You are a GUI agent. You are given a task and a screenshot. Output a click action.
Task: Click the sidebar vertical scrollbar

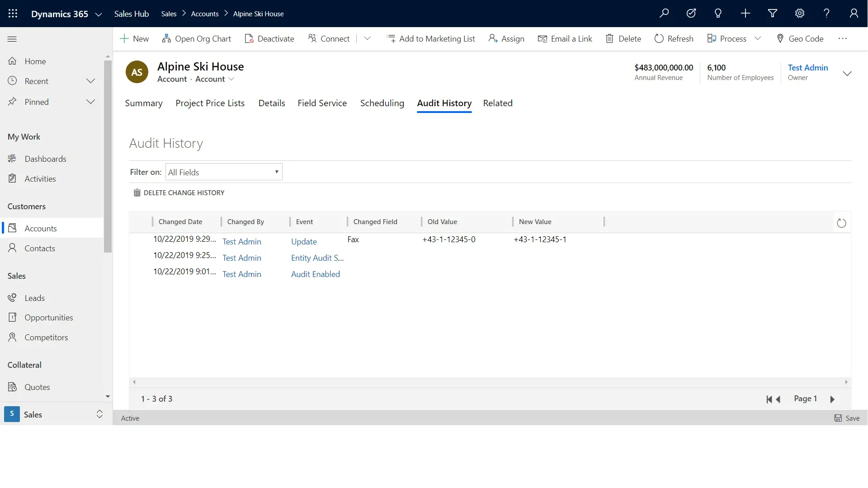coord(108,156)
